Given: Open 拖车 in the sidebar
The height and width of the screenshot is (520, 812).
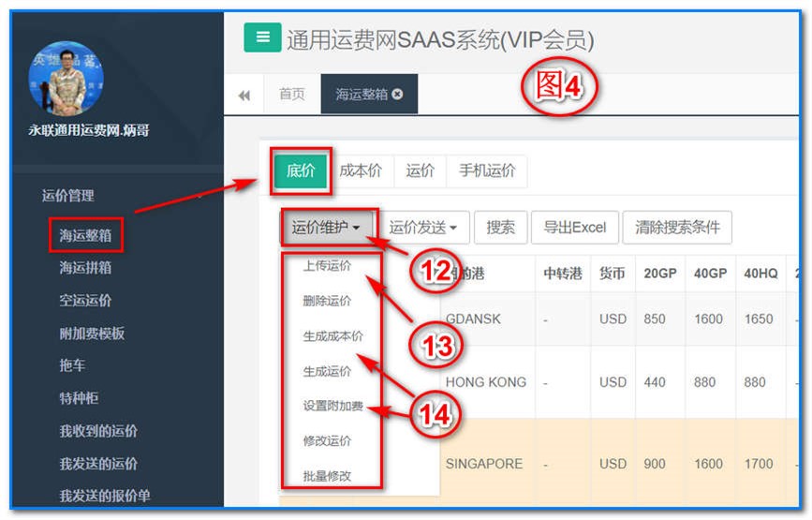Looking at the screenshot, I should 72,365.
